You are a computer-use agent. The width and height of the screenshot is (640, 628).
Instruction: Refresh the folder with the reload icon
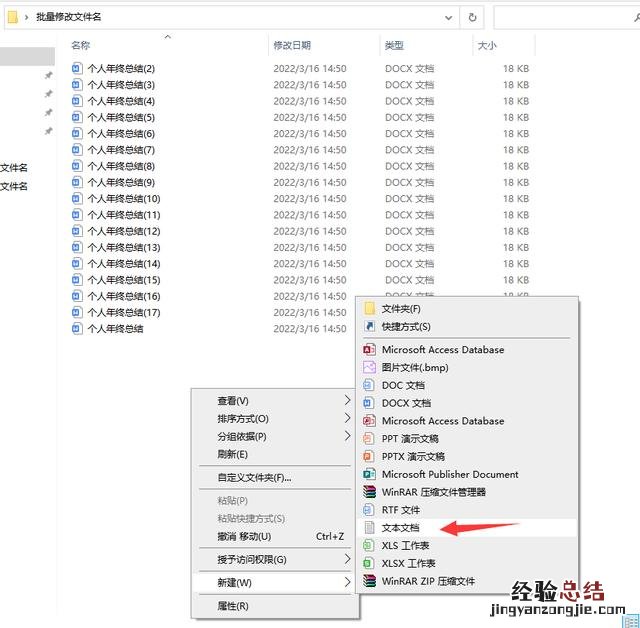472,17
